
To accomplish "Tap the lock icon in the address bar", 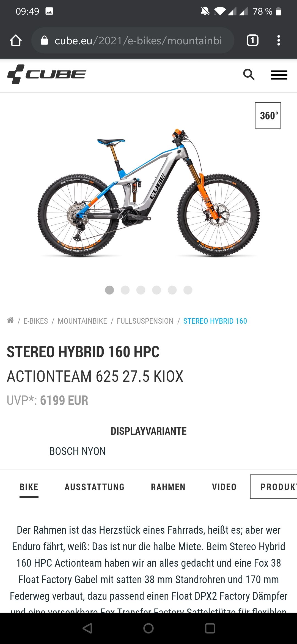I will point(44,40).
